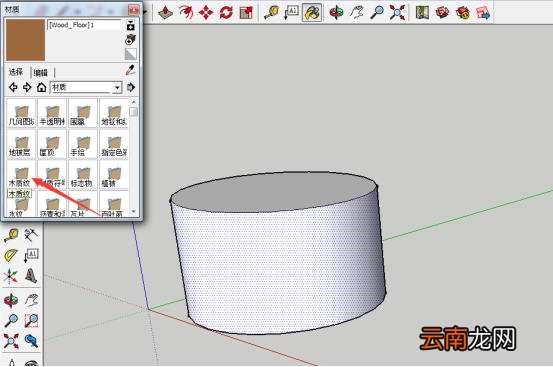Click the Wood_Floor material name field
Screen dimensions: 553x367
click(84, 25)
